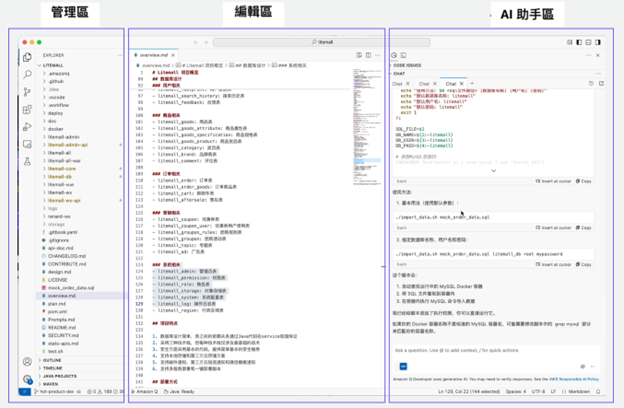Viewport: 624px width, 408px height.
Task: Open the chat history icon
Action: pyautogui.click(x=591, y=84)
